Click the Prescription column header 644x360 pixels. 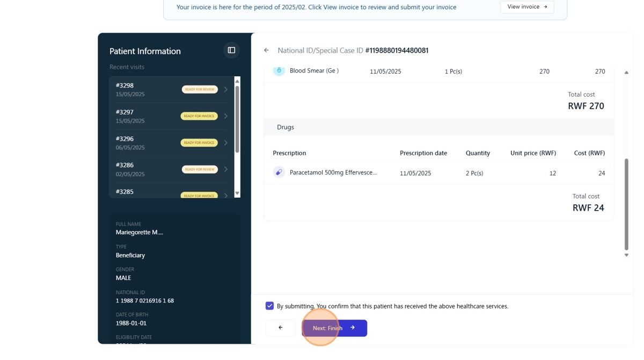289,153
